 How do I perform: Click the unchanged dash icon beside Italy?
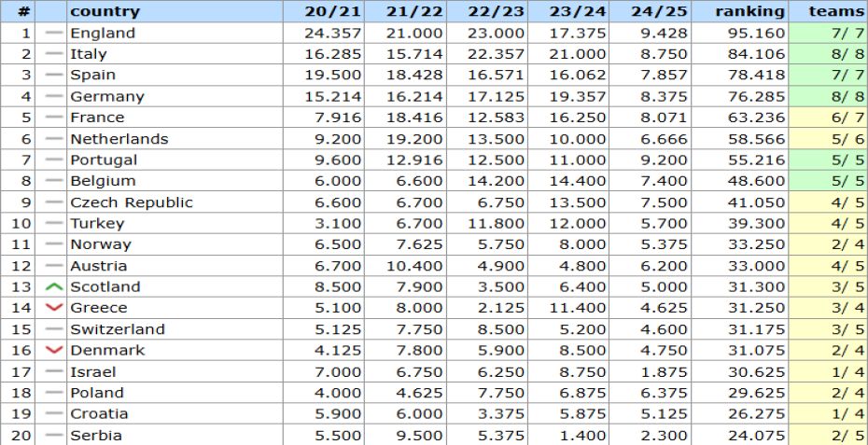point(54,54)
